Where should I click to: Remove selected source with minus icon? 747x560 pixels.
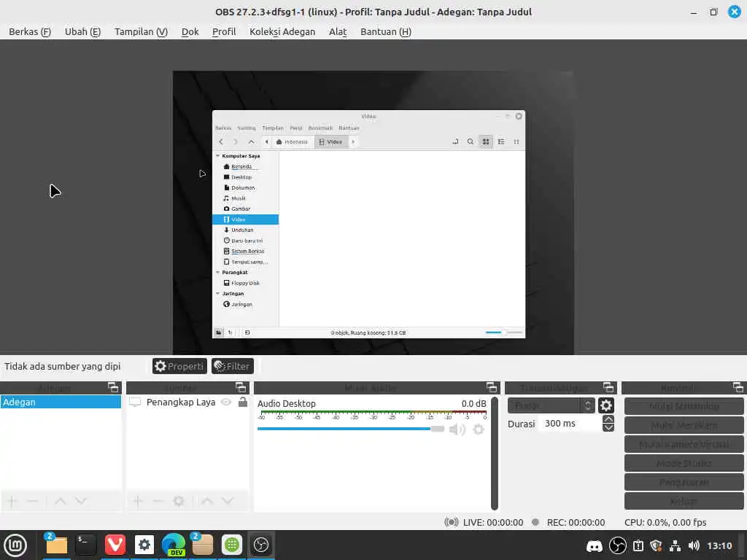[x=158, y=501]
